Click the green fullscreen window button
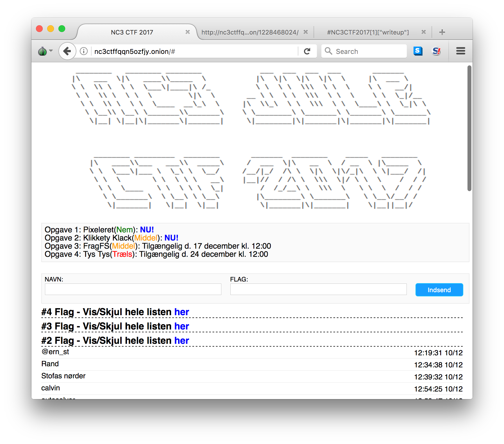This screenshot has height=444, width=504. coord(62,29)
